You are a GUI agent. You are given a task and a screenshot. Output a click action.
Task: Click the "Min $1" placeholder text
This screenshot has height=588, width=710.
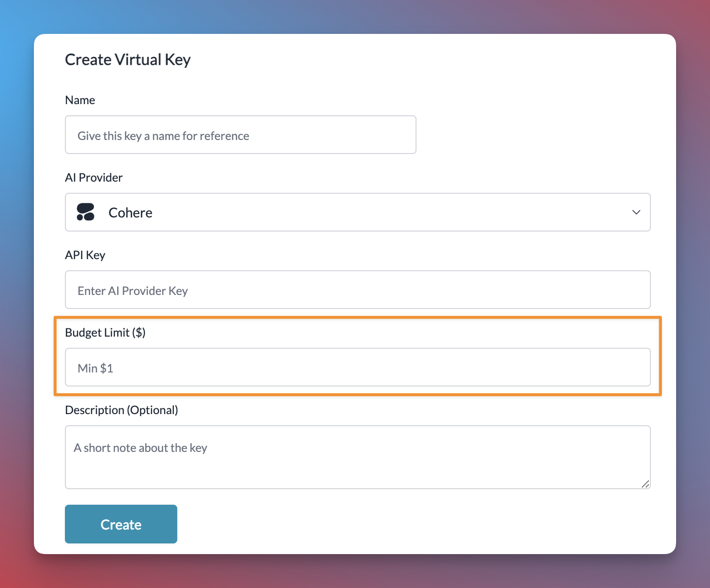tap(95, 369)
